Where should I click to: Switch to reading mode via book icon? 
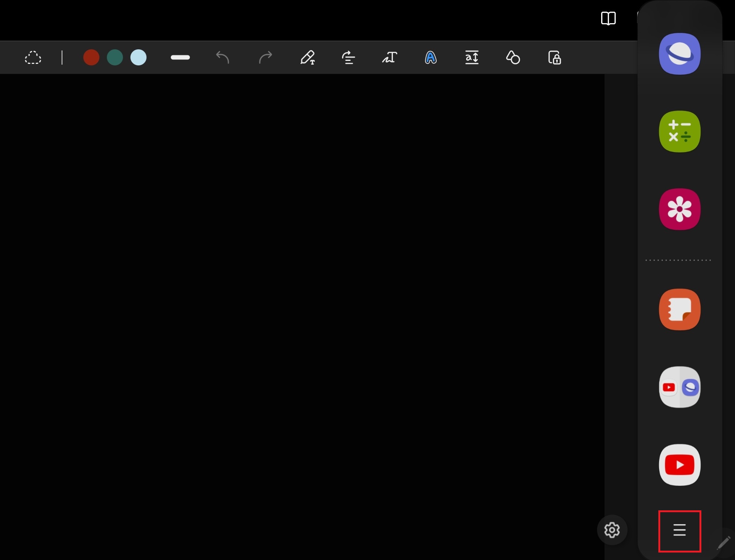coord(608,18)
